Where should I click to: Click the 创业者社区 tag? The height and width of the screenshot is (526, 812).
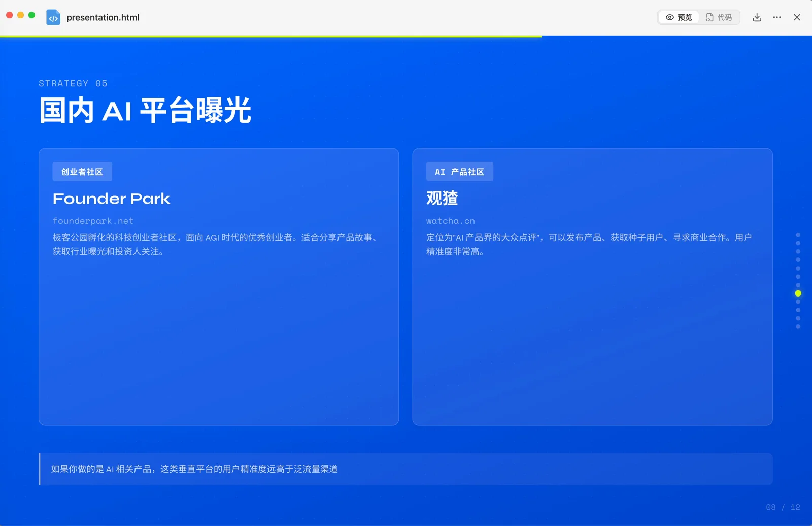(x=82, y=172)
